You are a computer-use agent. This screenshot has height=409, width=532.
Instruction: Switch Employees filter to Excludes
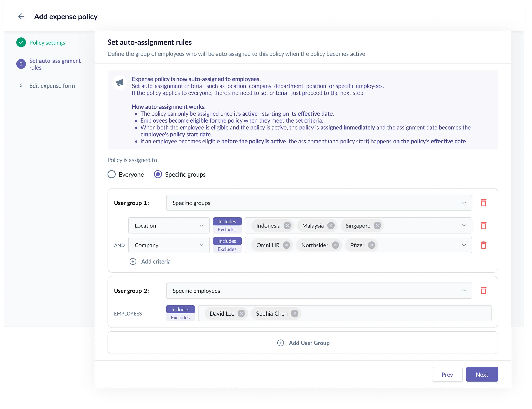[x=180, y=317]
